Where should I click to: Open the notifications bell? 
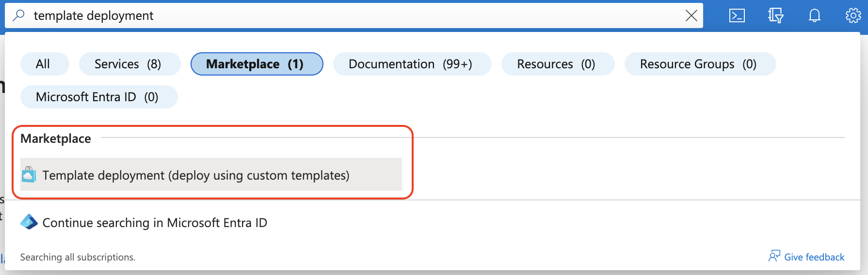pos(814,16)
